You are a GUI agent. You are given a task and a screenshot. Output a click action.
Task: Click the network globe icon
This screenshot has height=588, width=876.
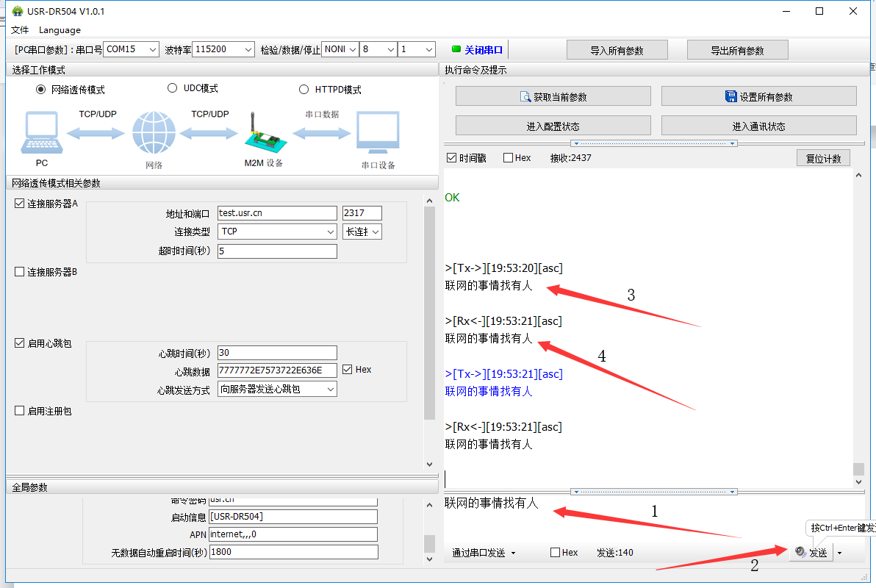(154, 133)
